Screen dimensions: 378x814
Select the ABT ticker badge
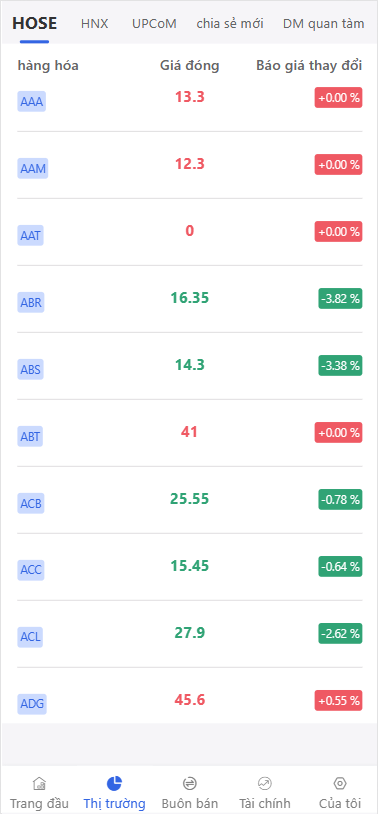(30, 437)
